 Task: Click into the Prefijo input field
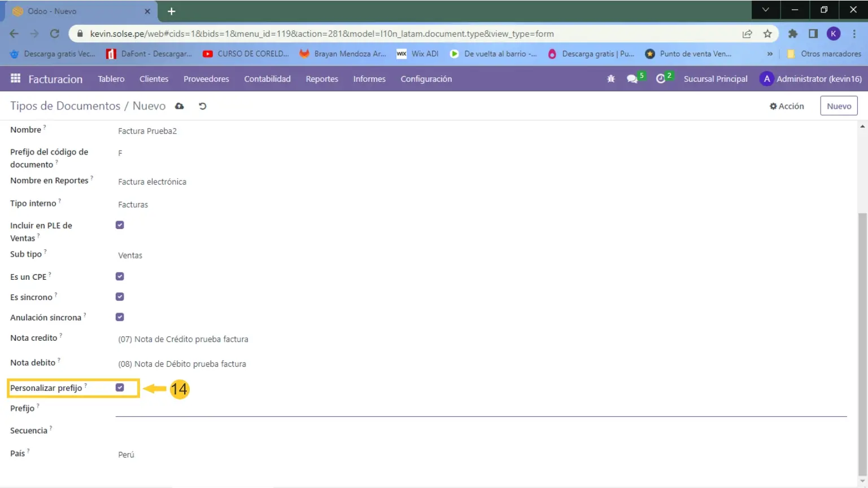[x=480, y=409]
